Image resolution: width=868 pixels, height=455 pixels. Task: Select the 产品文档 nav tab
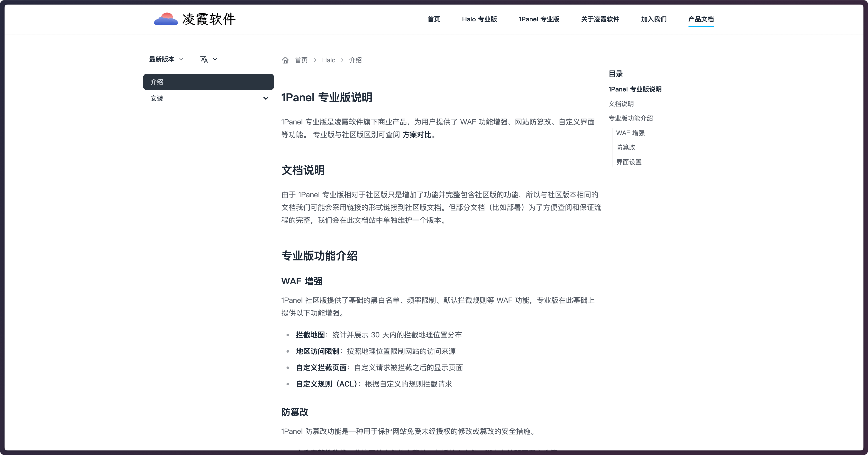pyautogui.click(x=701, y=19)
